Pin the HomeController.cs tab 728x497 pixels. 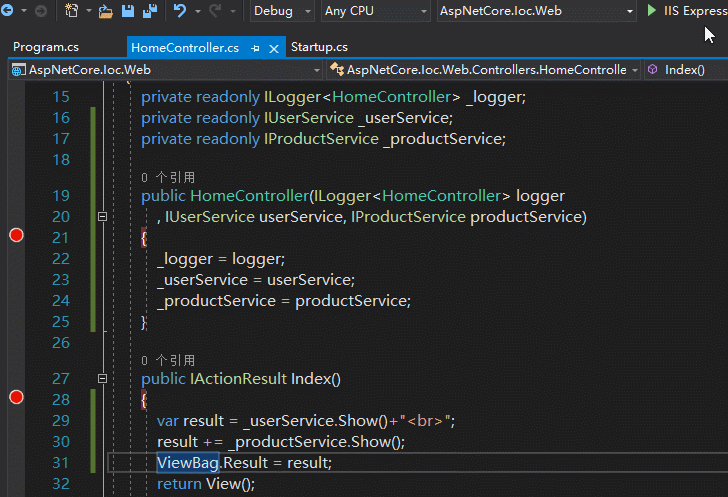coord(255,48)
